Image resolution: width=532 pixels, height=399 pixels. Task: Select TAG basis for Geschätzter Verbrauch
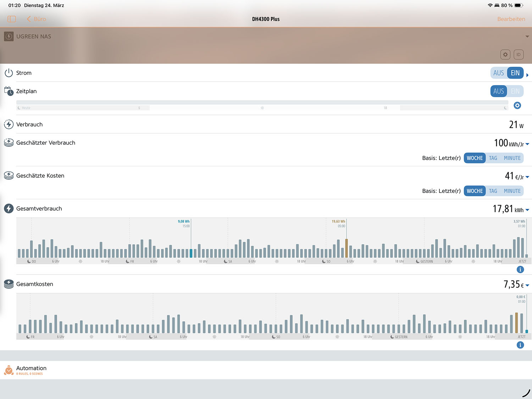click(493, 158)
